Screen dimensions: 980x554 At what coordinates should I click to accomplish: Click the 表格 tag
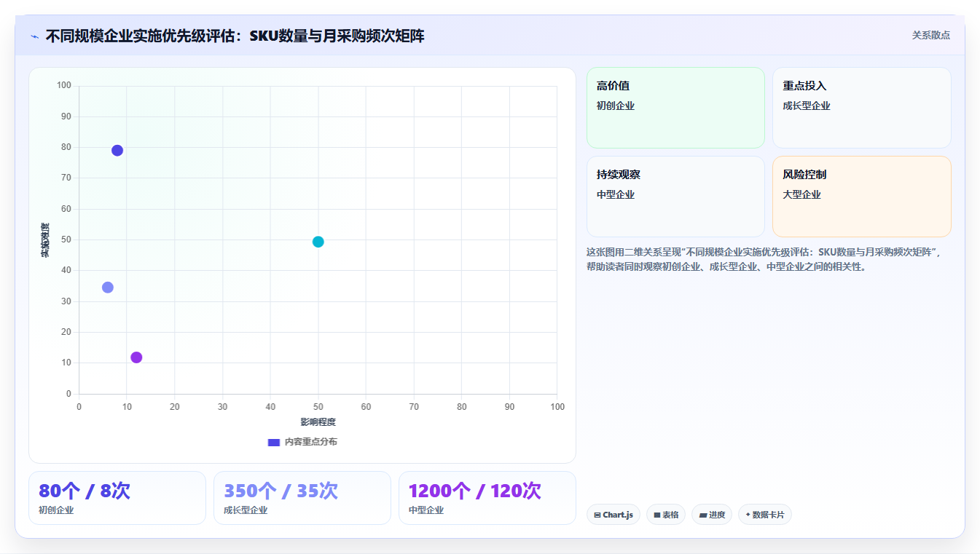tap(666, 515)
